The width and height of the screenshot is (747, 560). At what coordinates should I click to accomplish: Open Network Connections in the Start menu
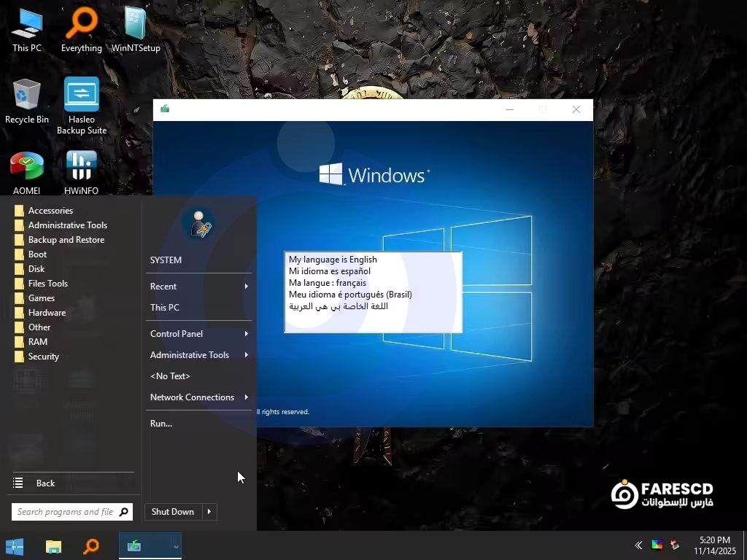tap(192, 397)
